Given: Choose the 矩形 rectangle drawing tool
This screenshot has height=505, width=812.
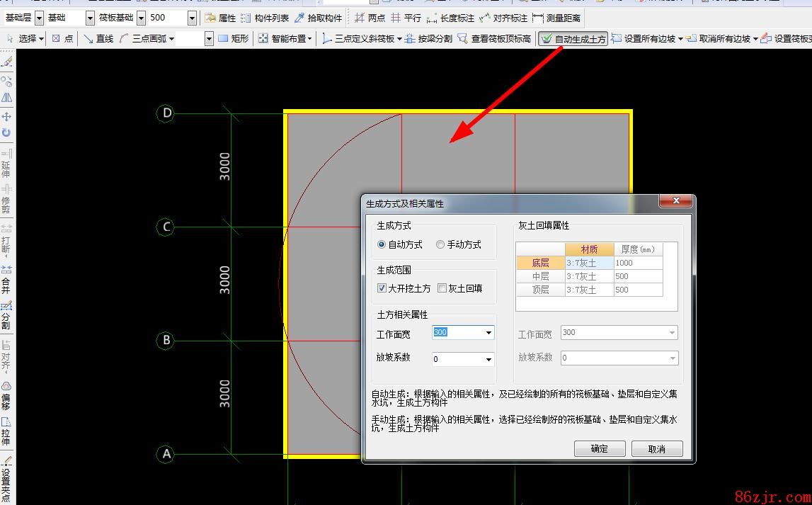Looking at the screenshot, I should point(233,38).
